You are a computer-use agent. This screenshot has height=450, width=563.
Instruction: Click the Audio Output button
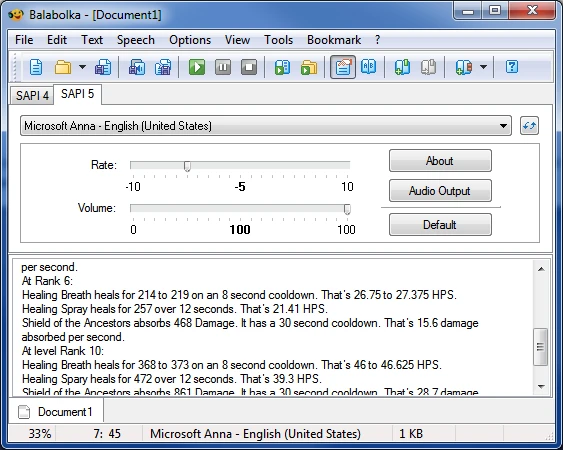click(440, 191)
